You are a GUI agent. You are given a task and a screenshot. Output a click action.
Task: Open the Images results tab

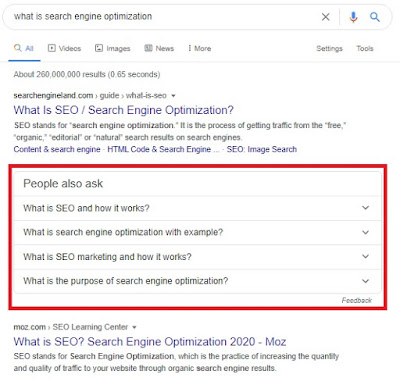pyautogui.click(x=112, y=48)
